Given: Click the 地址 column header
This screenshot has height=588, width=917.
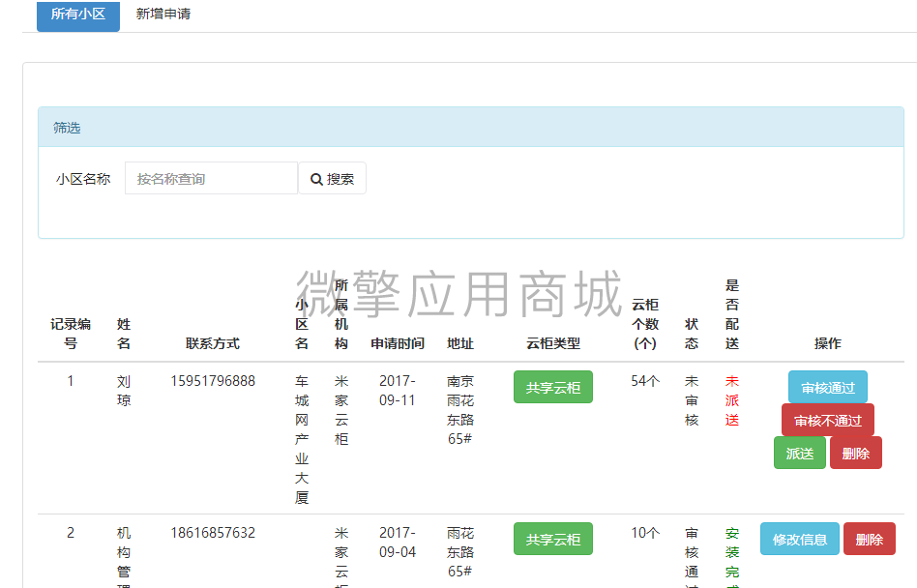Looking at the screenshot, I should [460, 343].
